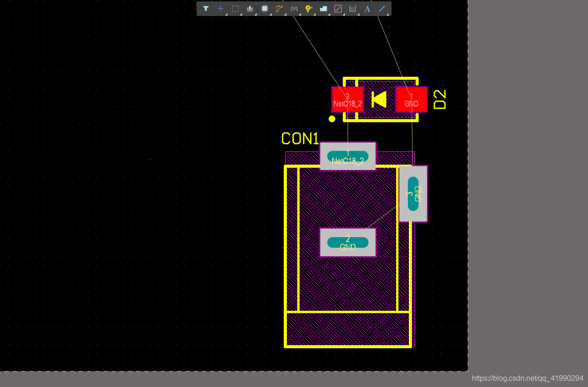The image size is (588, 387).
Task: Start interactive routing tool
Action: (x=279, y=9)
